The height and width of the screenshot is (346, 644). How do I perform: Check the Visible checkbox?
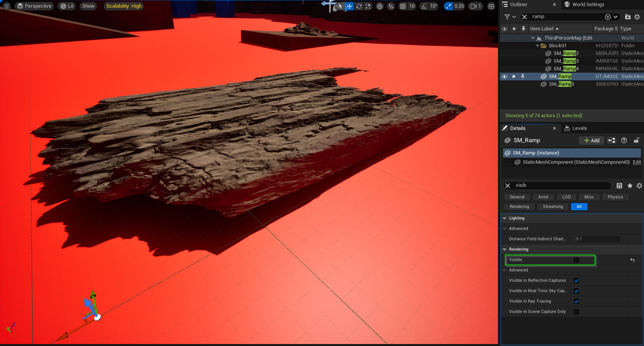tap(576, 260)
